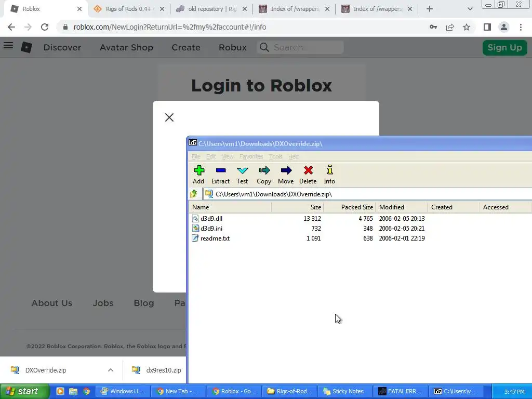Open the tab search dropdown arrow
532x399 pixels.
[470, 9]
